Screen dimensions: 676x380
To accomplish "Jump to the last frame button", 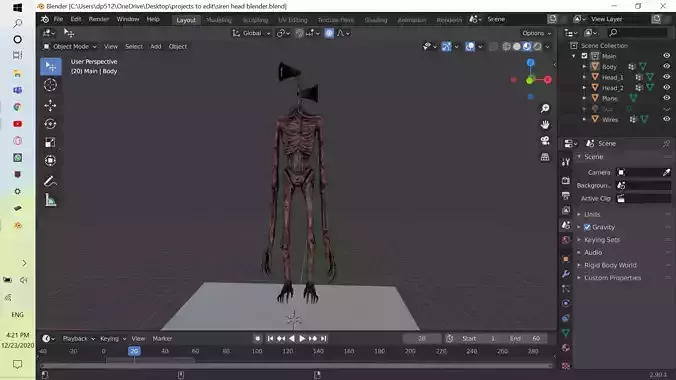I will point(323,339).
